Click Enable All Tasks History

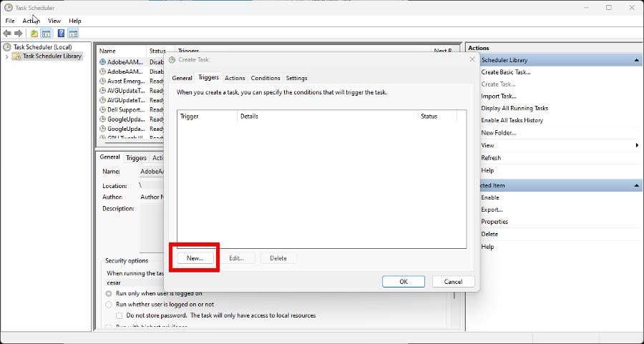coord(512,120)
